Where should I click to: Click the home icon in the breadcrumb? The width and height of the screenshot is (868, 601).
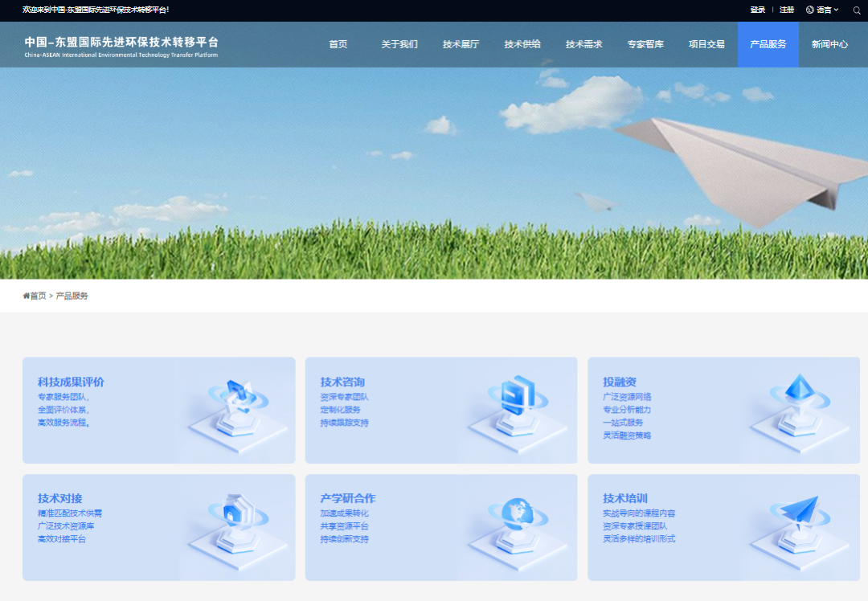click(27, 296)
